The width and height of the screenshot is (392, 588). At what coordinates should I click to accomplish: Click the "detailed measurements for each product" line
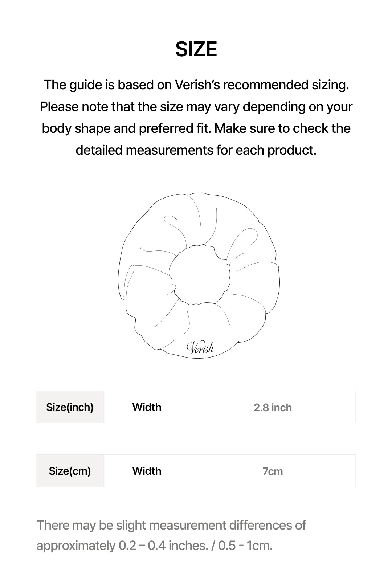pos(196,150)
